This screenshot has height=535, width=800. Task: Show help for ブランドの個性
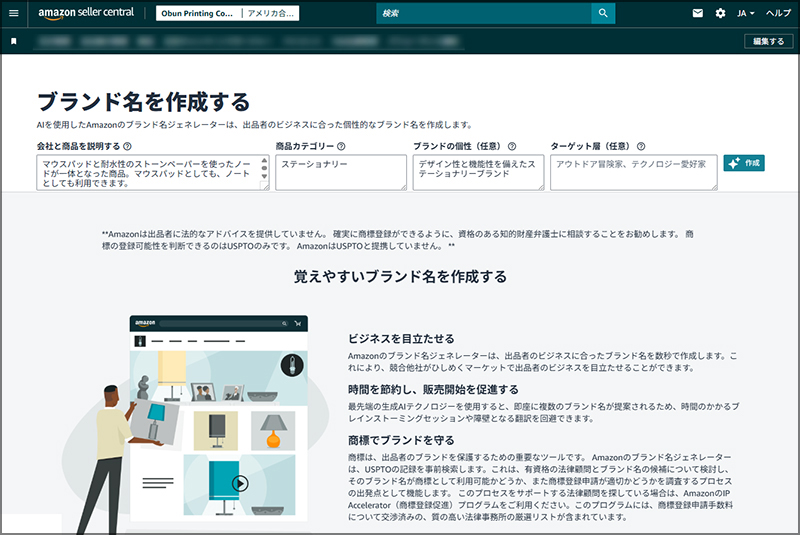tap(512, 146)
